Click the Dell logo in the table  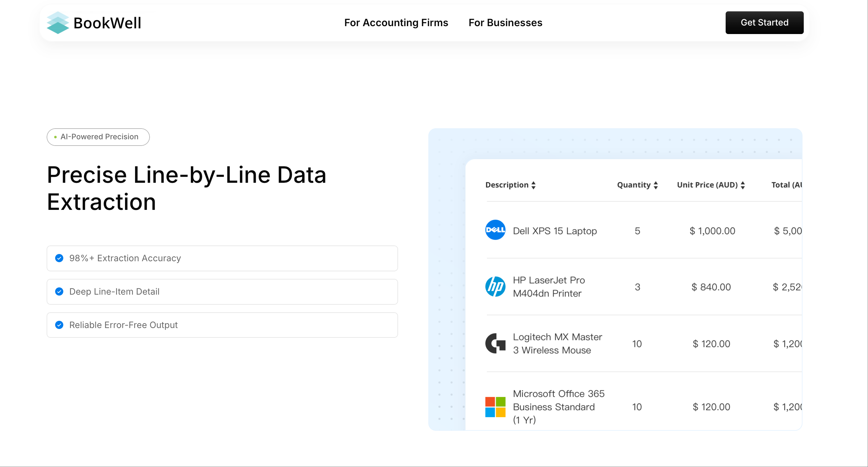pyautogui.click(x=495, y=230)
